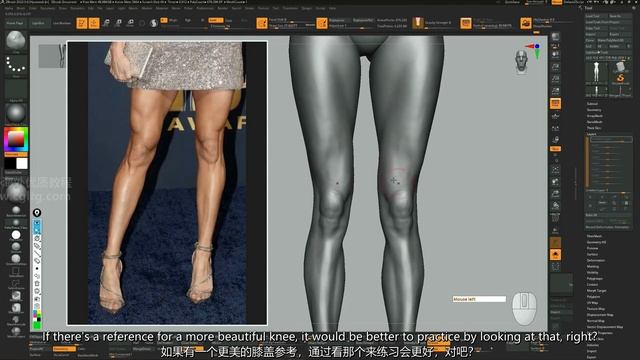Viewport: 640px width, 360px height.
Task: Expand the Geometry subpalette
Action: point(594,110)
